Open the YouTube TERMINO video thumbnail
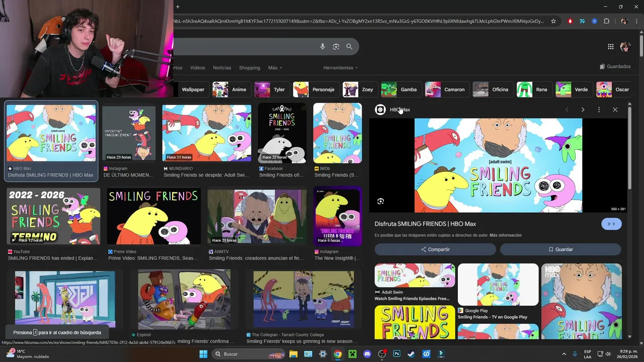 click(x=53, y=216)
